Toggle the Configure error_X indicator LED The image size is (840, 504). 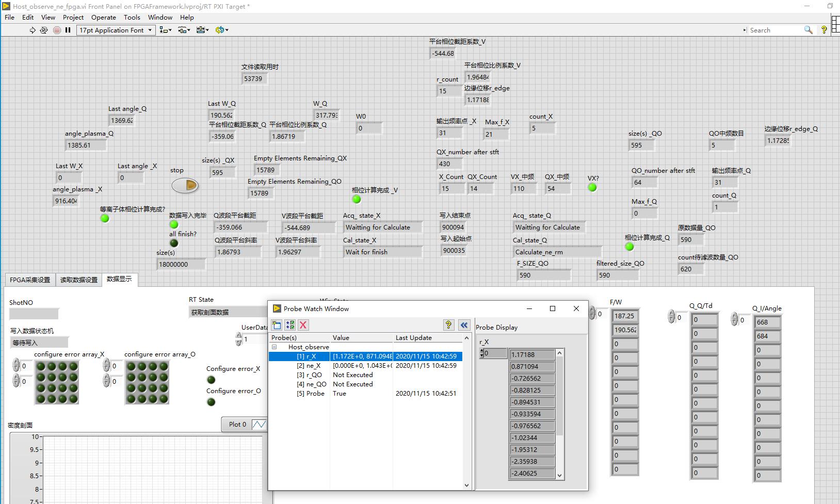pos(211,380)
